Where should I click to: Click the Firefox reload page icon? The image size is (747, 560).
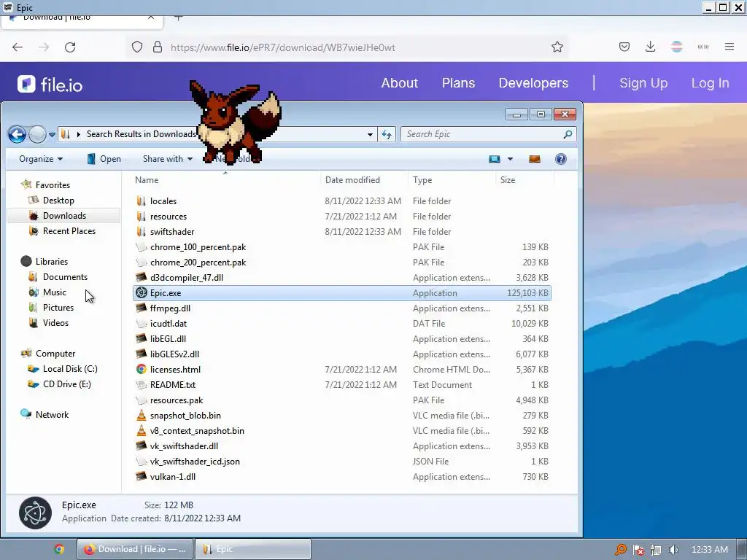pos(70,47)
